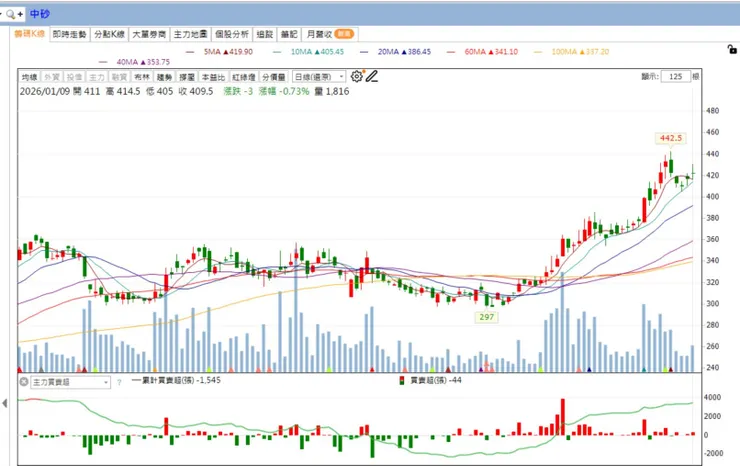Click the 60MA 341.10 legend entry

coord(482,51)
